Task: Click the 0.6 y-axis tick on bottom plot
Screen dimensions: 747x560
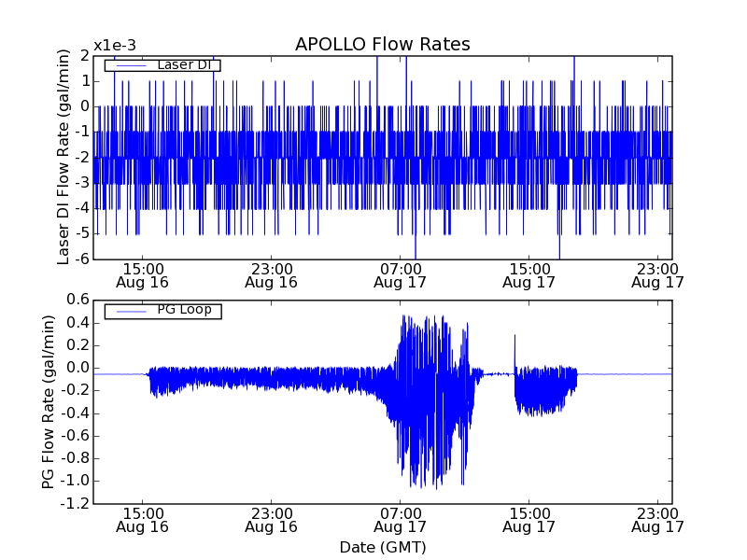Action: tap(77, 300)
